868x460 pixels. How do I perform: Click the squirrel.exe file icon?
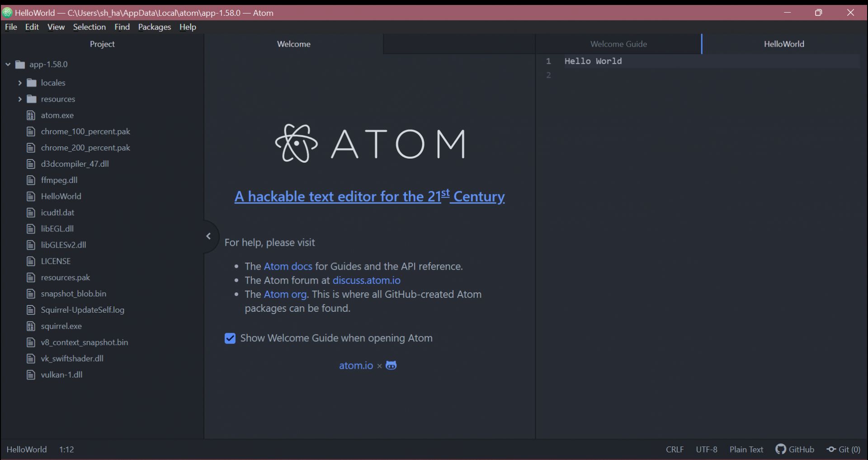click(31, 326)
